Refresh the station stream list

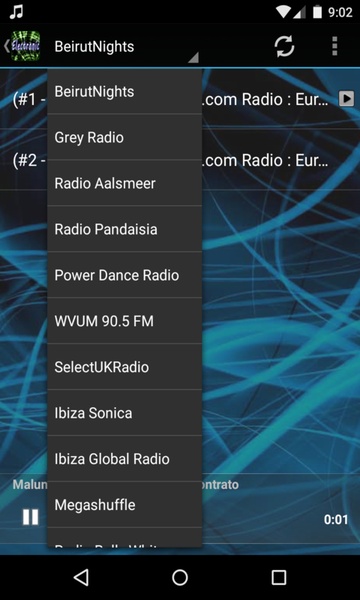pyautogui.click(x=284, y=47)
